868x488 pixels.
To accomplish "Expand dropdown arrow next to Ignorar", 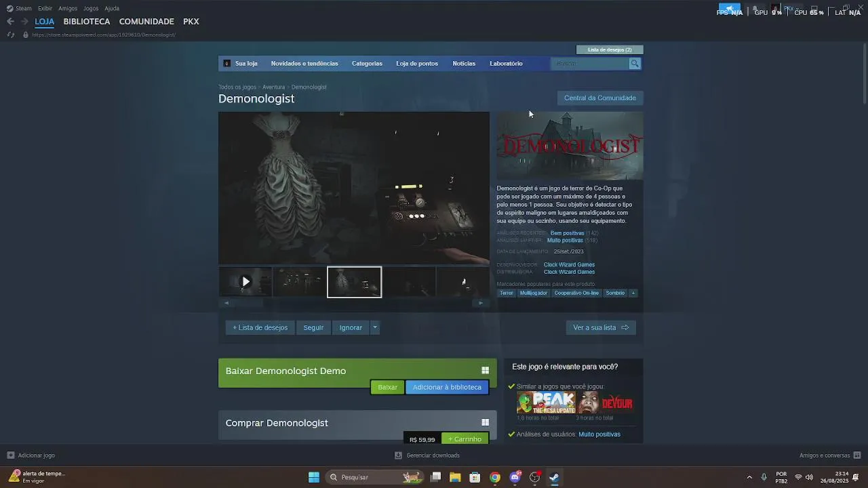I will click(x=375, y=327).
